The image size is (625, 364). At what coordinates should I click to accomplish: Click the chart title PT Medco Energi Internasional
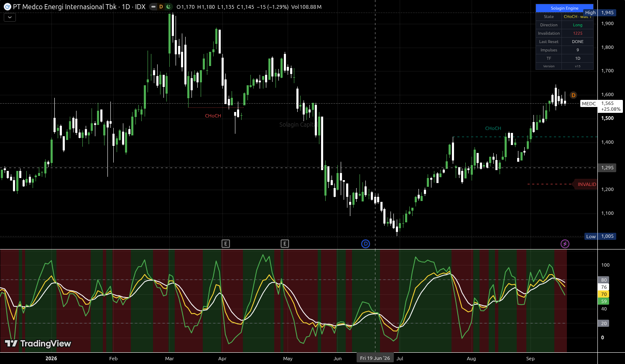coord(64,7)
